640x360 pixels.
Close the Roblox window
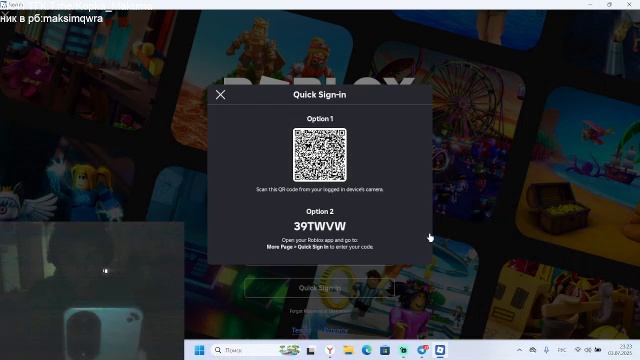point(629,4)
